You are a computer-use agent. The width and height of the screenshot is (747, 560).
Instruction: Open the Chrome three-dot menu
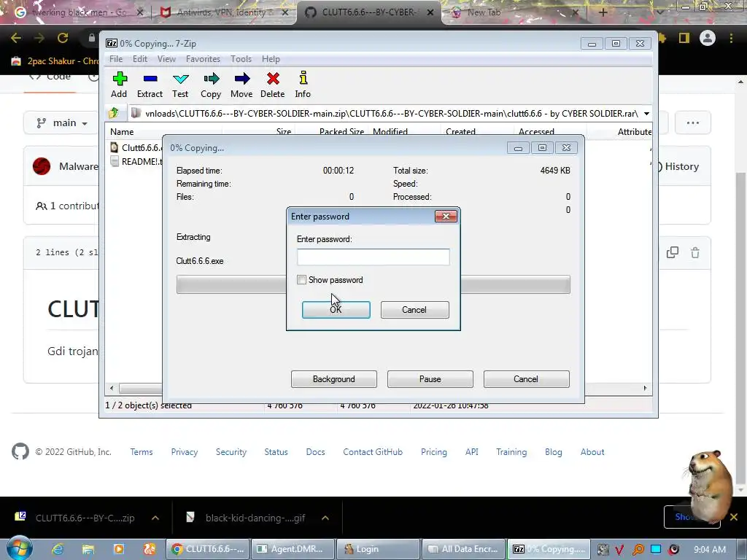pos(731,38)
